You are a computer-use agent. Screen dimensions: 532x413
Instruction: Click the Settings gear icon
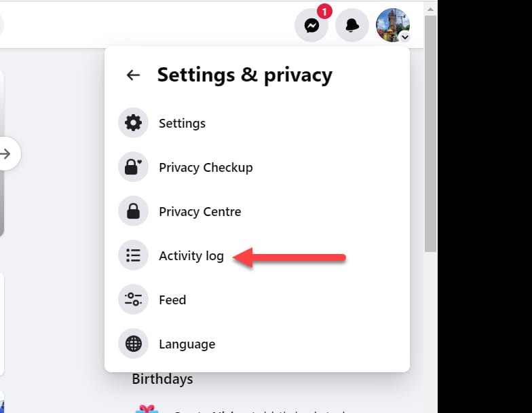(x=133, y=122)
